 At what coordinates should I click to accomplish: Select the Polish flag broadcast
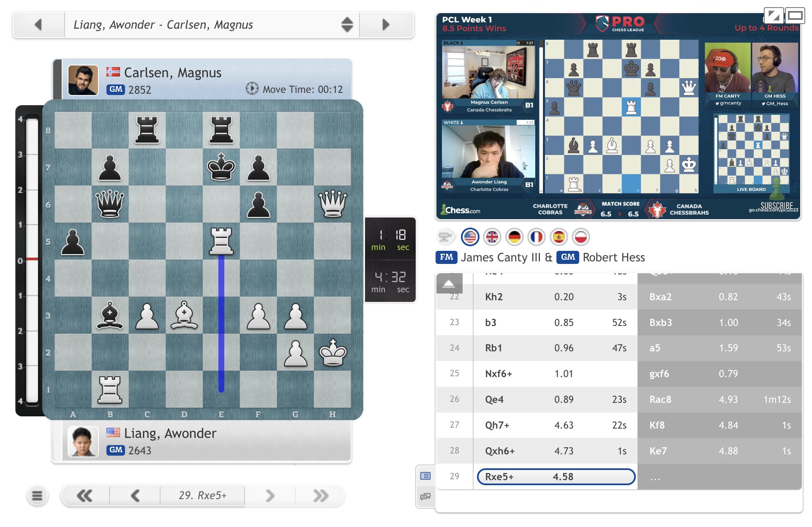point(581,237)
